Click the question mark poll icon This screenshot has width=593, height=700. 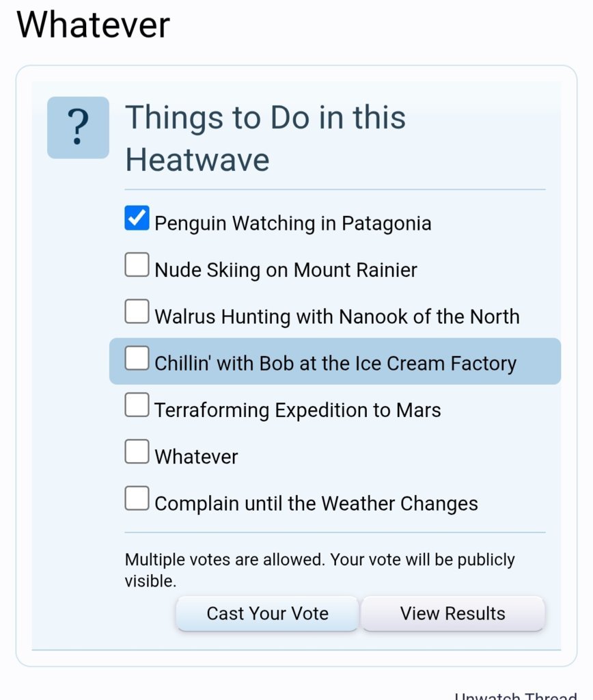pyautogui.click(x=78, y=128)
